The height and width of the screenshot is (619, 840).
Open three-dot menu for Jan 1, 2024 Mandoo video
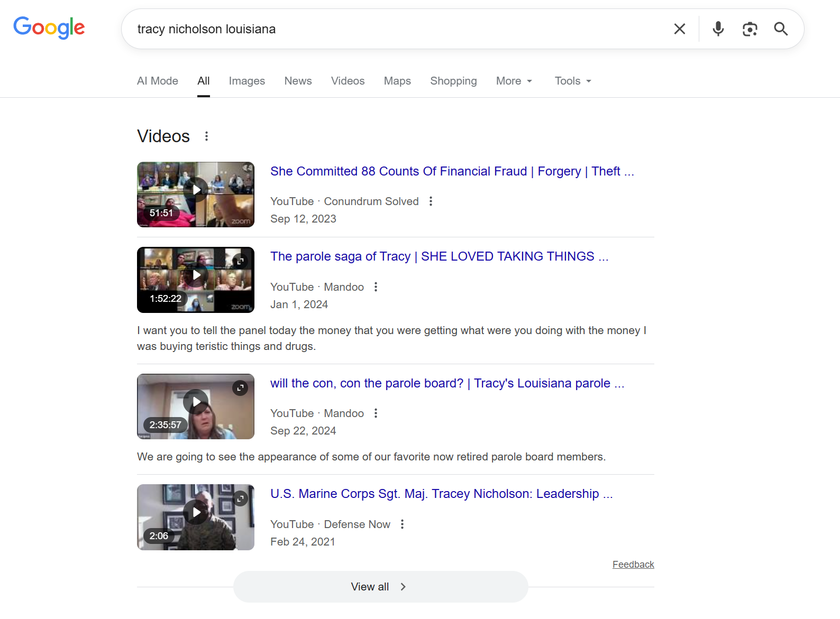[x=376, y=287]
